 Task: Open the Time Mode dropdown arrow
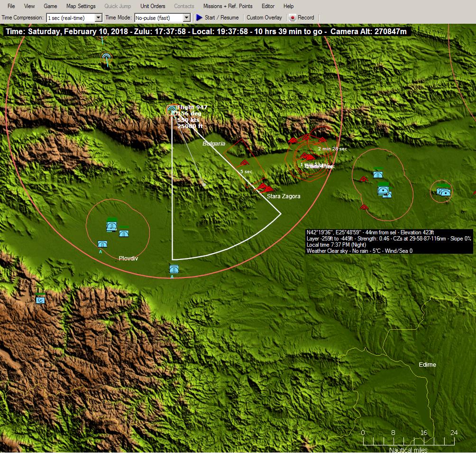point(186,18)
